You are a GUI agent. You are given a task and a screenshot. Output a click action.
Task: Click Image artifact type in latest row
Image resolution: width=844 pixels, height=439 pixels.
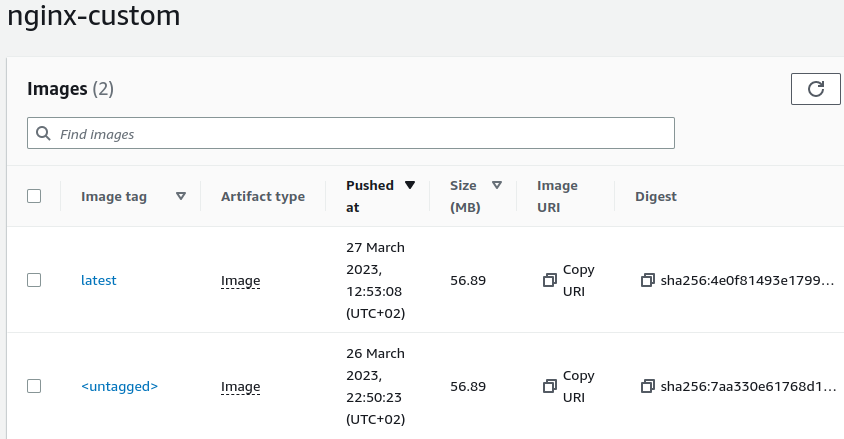point(240,281)
